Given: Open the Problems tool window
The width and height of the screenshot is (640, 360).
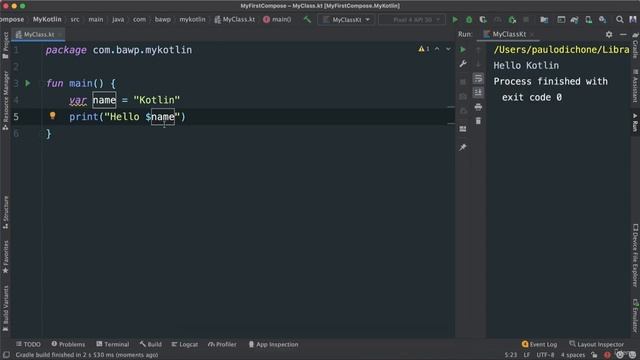Looking at the screenshot, I should tap(68, 344).
